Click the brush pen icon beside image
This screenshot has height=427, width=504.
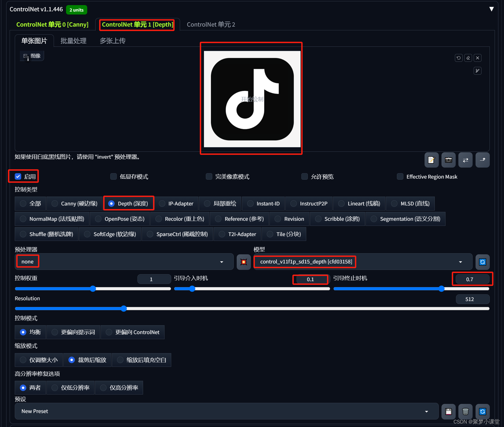coord(477,71)
